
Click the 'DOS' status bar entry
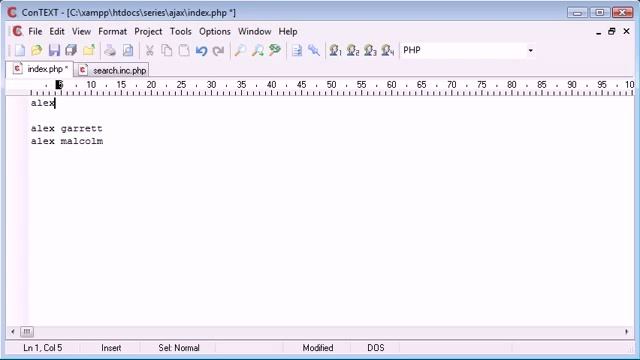click(376, 348)
